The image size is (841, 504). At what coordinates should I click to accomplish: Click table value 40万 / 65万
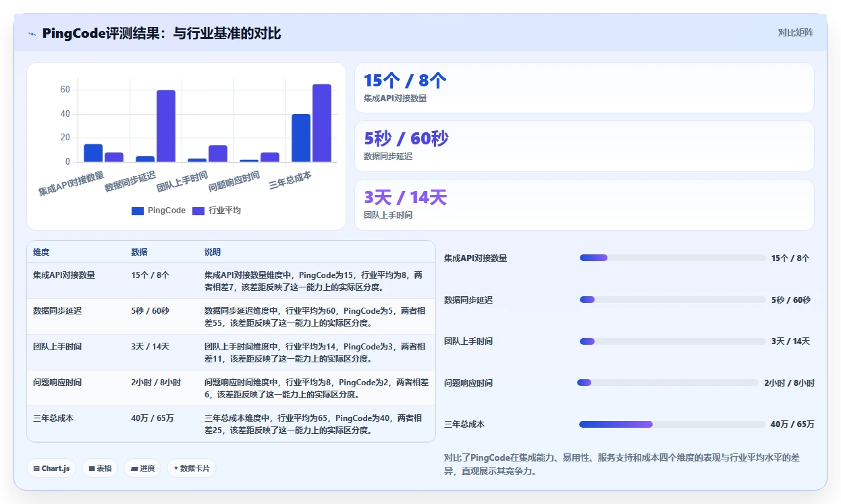pos(153,418)
